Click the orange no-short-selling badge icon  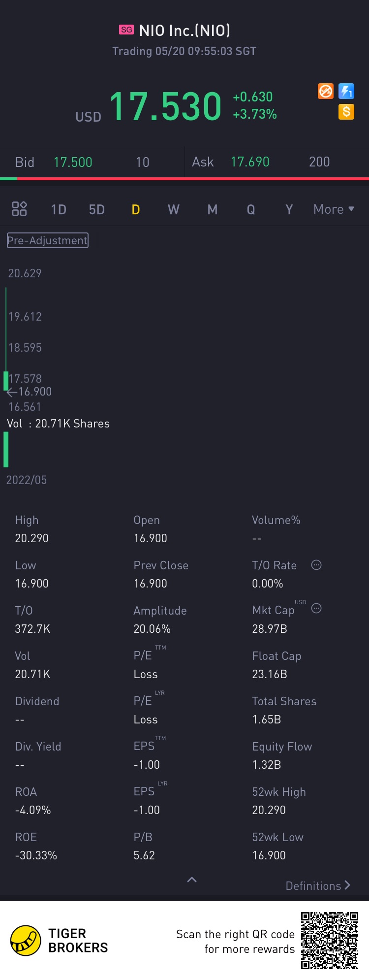click(326, 91)
